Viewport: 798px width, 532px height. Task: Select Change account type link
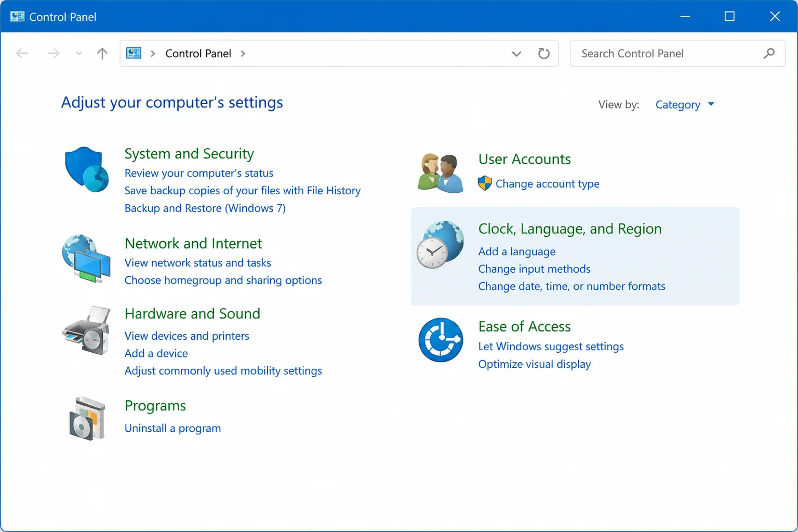[x=548, y=184]
